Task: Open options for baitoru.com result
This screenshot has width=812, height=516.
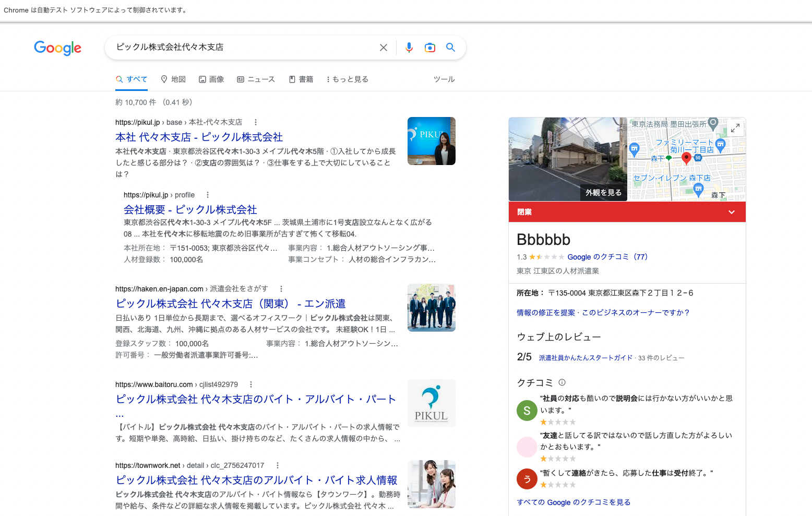Action: click(x=251, y=384)
